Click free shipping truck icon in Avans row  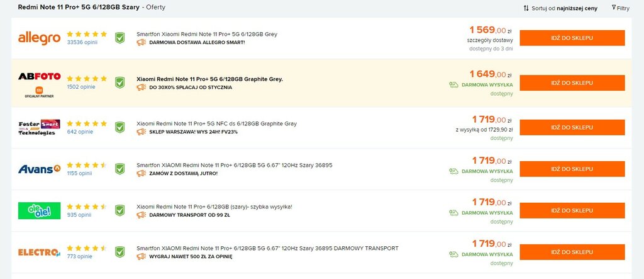click(x=453, y=171)
